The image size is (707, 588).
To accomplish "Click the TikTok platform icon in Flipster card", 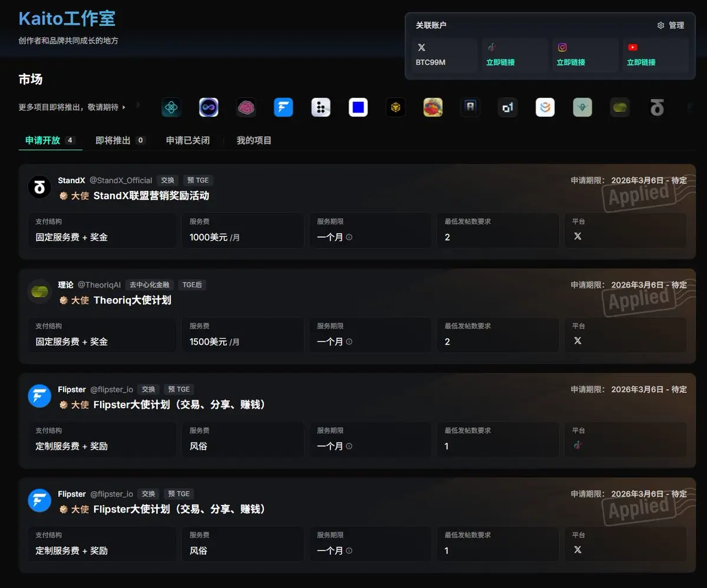I will 577,445.
